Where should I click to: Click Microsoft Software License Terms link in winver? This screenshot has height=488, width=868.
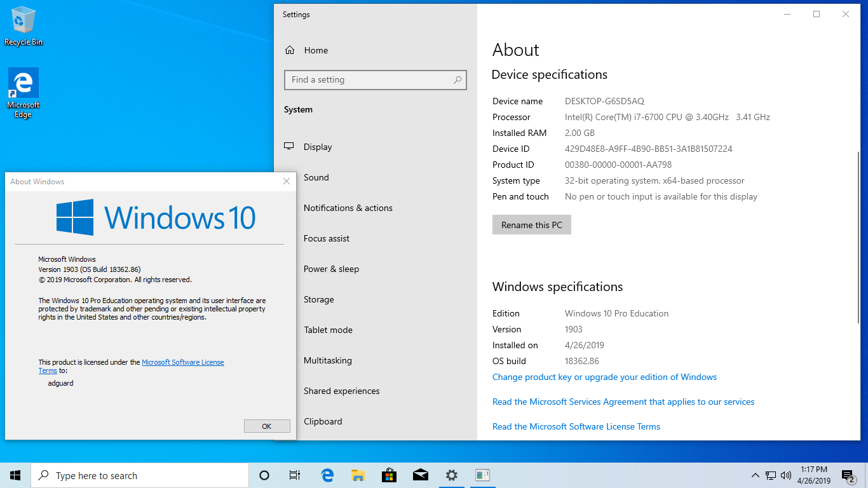(183, 362)
